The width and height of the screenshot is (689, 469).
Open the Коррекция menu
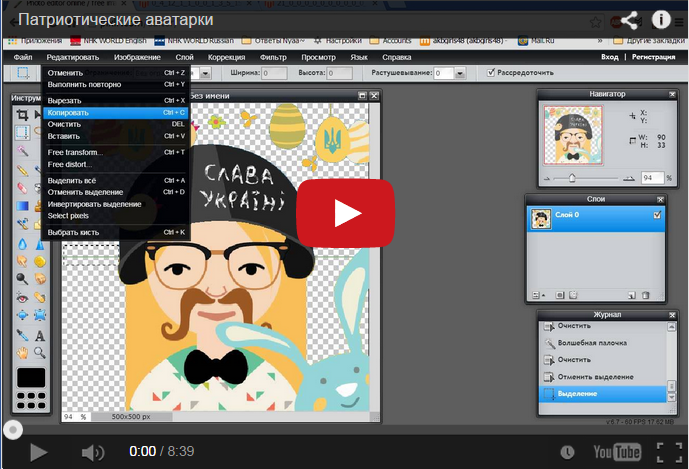tap(226, 57)
